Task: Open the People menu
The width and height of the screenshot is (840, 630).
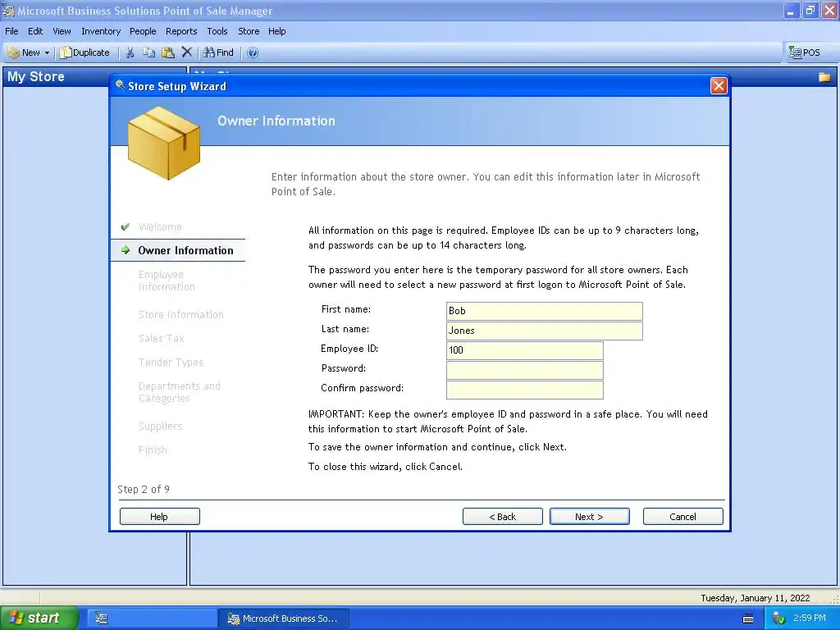Action: coord(143,31)
